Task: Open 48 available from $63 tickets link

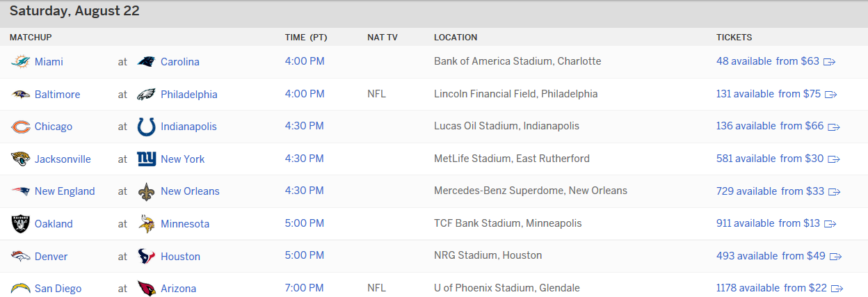Action: 768,61
